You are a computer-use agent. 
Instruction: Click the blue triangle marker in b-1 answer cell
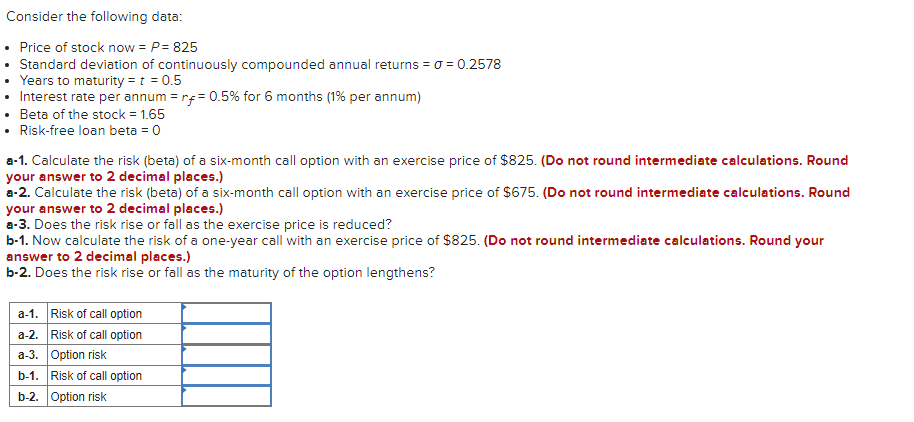click(x=184, y=369)
